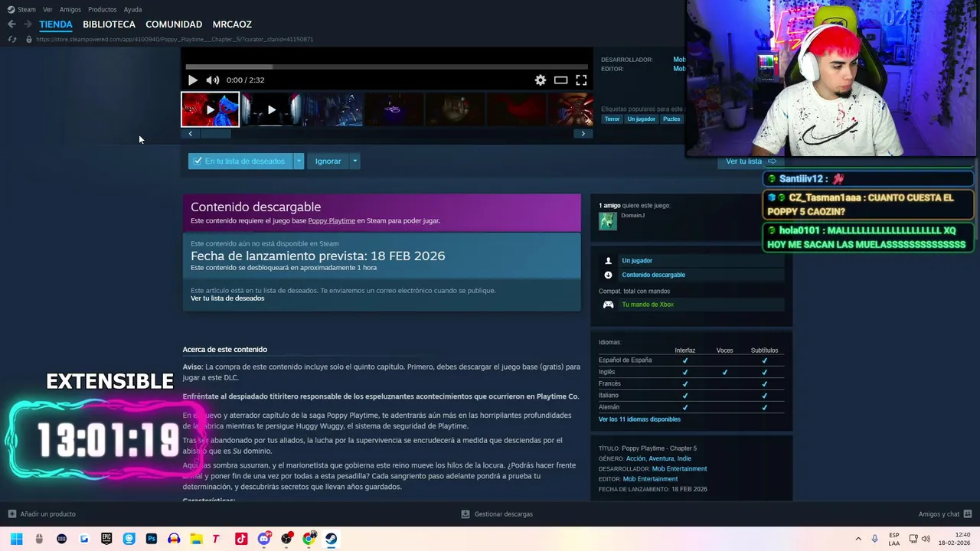Click 'Añadir un producto' plus icon
The width and height of the screenshot is (980, 551).
pos(11,514)
